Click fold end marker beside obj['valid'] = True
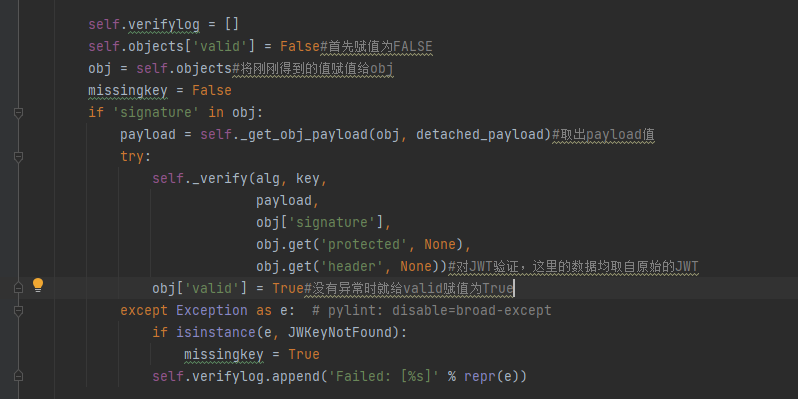 18,288
